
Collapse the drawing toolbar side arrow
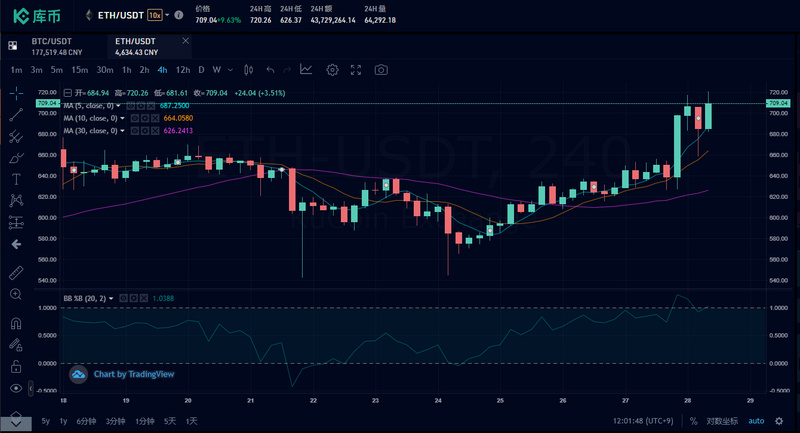tap(31, 389)
